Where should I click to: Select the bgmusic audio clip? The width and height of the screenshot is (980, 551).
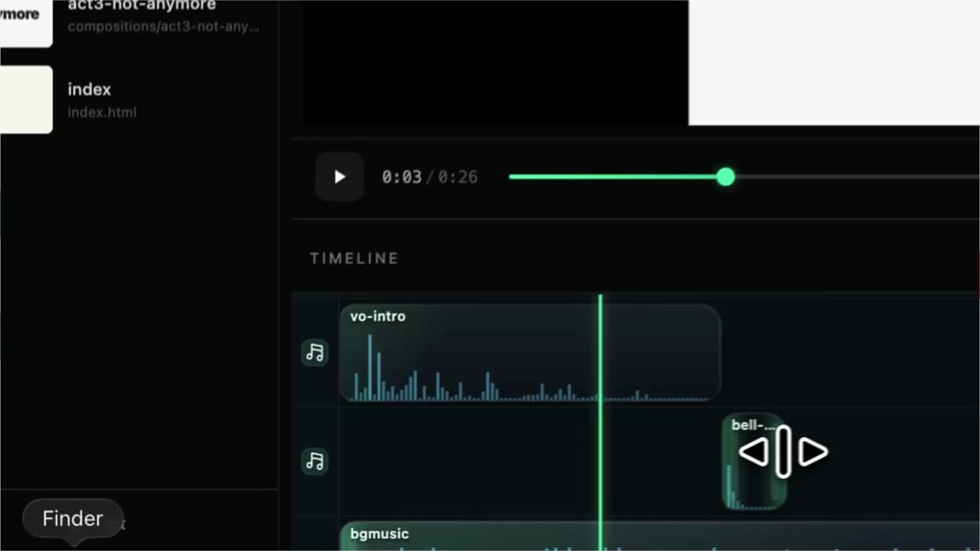660,536
